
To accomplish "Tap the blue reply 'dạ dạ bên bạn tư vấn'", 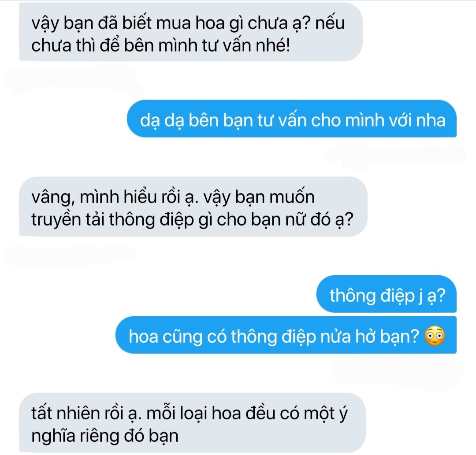I will coord(292,118).
